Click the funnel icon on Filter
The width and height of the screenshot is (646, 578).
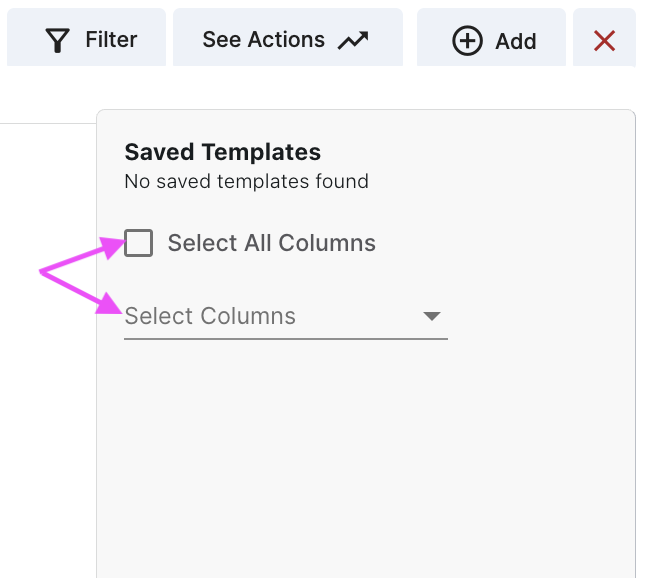[x=59, y=40]
